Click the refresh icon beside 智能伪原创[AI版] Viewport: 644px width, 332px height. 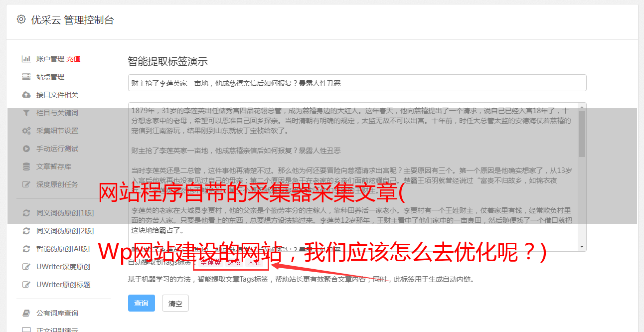coord(26,249)
